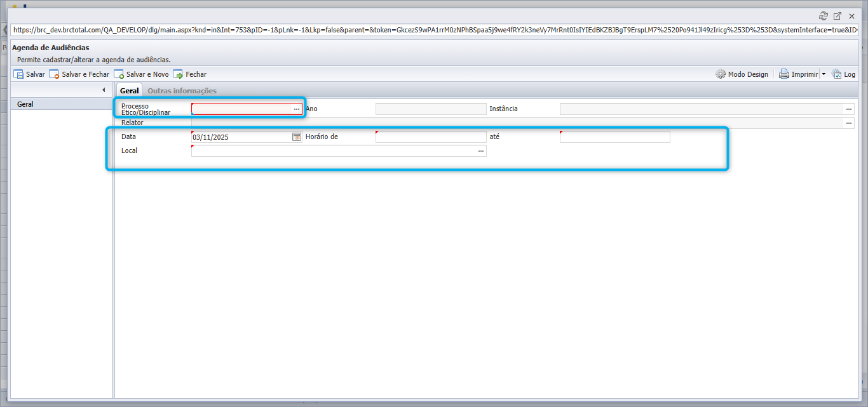Focus the Horário de input field
The width and height of the screenshot is (868, 407).
click(x=431, y=137)
